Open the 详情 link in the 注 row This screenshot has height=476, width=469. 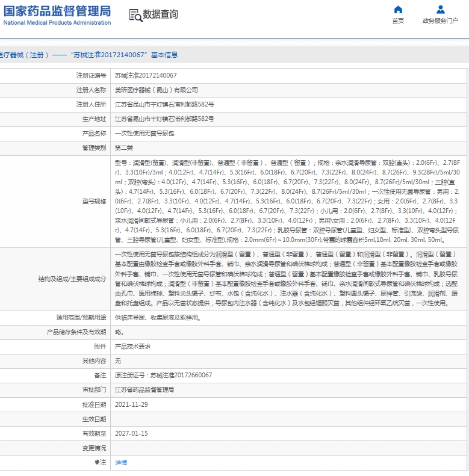(x=121, y=462)
